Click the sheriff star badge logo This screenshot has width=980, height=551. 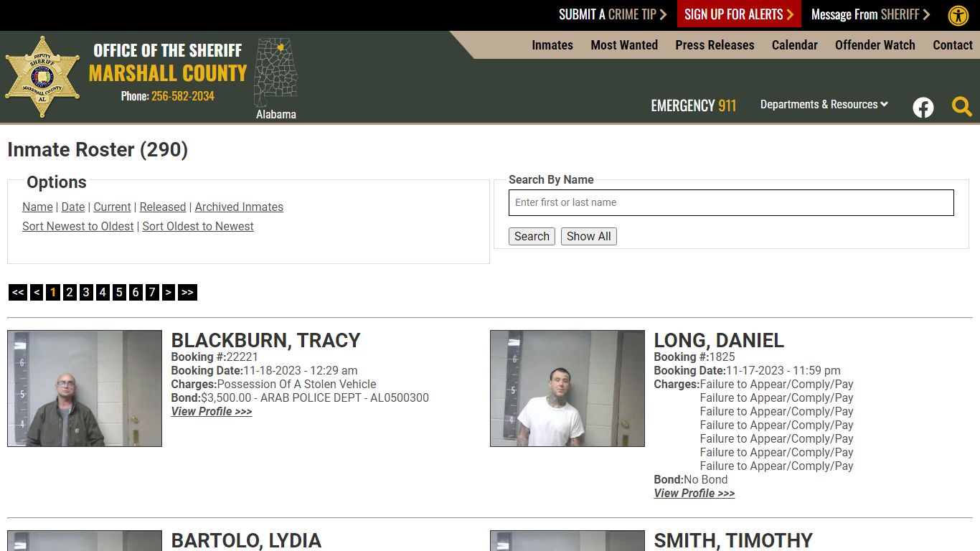tap(42, 77)
